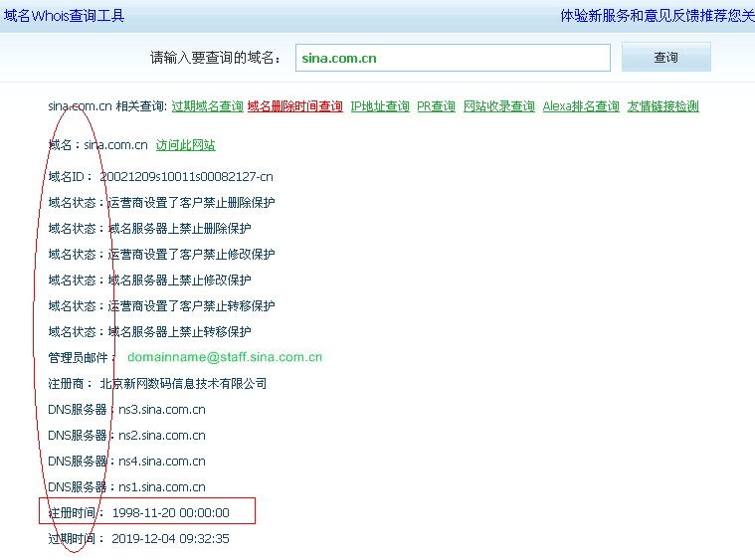Click the 访问此网站 link
This screenshot has width=755, height=560.
coord(185,145)
